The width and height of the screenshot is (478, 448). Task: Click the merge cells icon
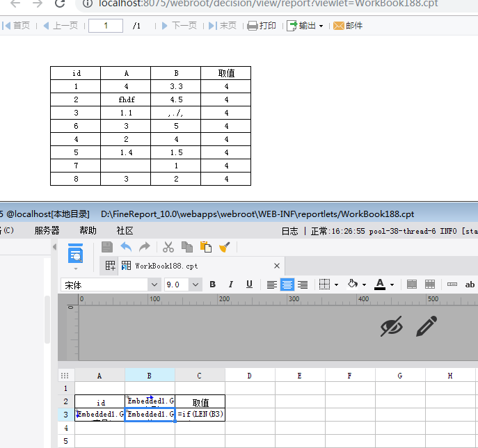click(x=411, y=285)
